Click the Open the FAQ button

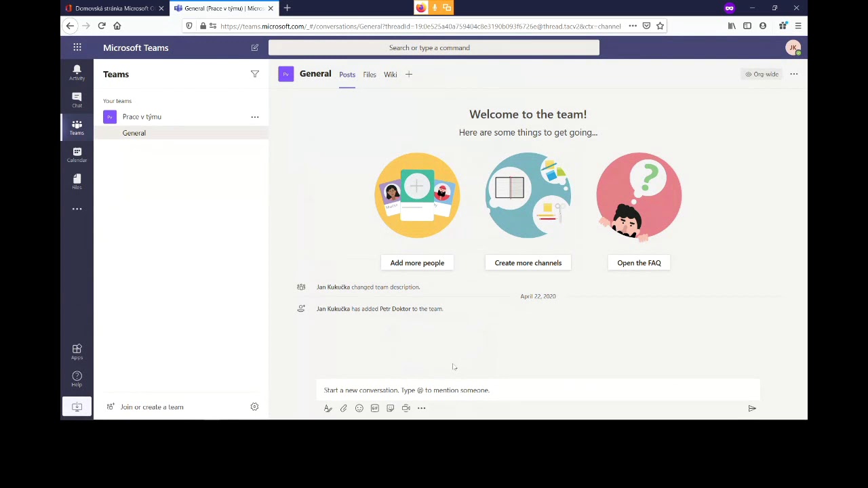(639, 263)
